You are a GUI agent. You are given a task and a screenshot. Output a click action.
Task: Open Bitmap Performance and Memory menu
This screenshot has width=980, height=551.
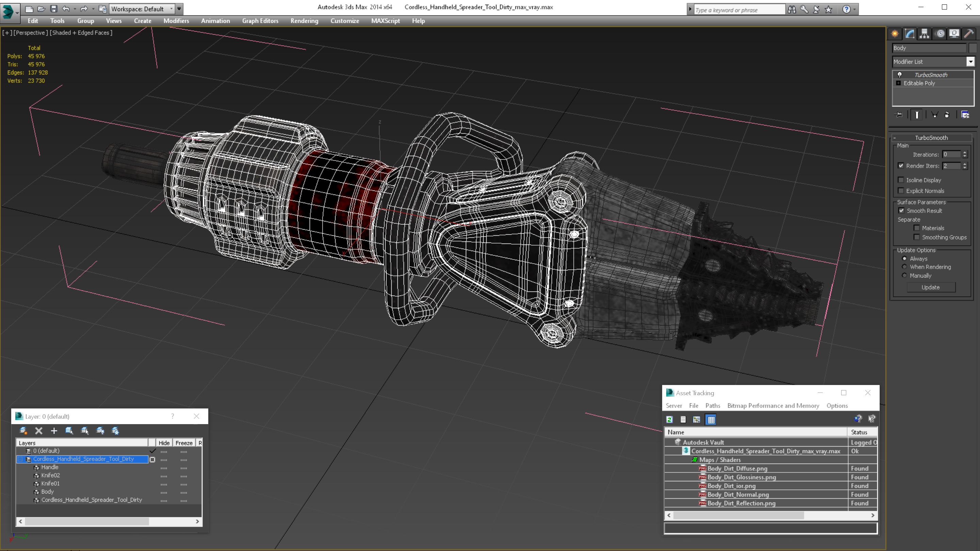click(773, 406)
